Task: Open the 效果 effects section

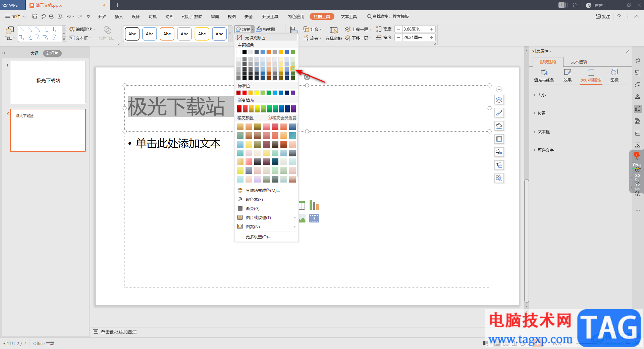Action: click(568, 76)
